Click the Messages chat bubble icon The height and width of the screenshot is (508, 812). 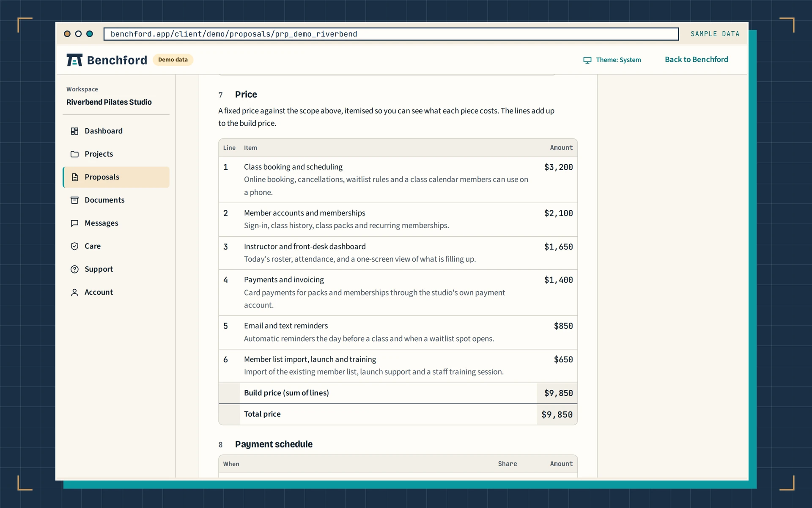click(x=74, y=223)
